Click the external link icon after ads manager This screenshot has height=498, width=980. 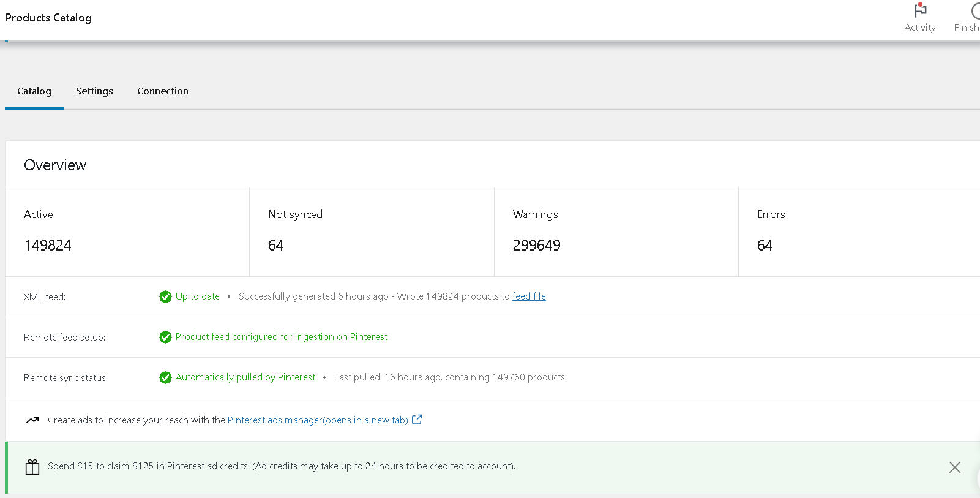tap(417, 420)
